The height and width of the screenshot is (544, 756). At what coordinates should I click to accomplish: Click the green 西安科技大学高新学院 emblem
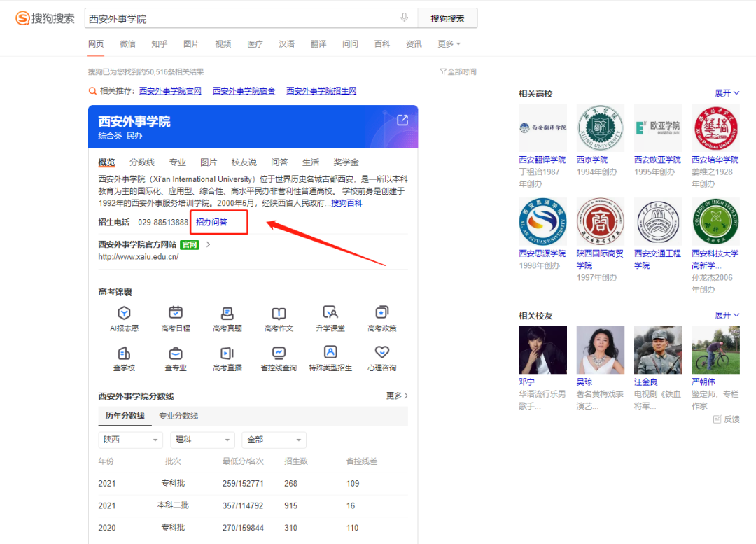pos(715,221)
